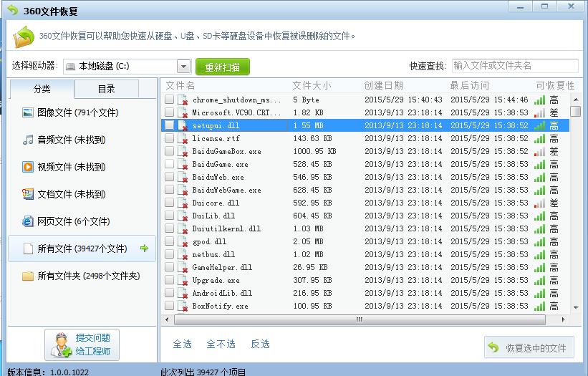This screenshot has width=588, height=376.
Task: Switch to the 分类 tab
Action: [x=42, y=89]
